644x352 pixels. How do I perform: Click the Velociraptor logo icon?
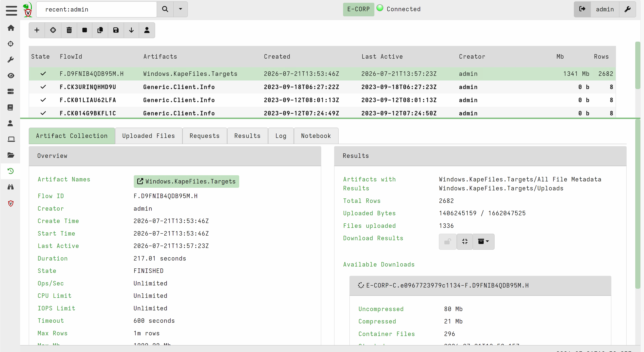[28, 9]
